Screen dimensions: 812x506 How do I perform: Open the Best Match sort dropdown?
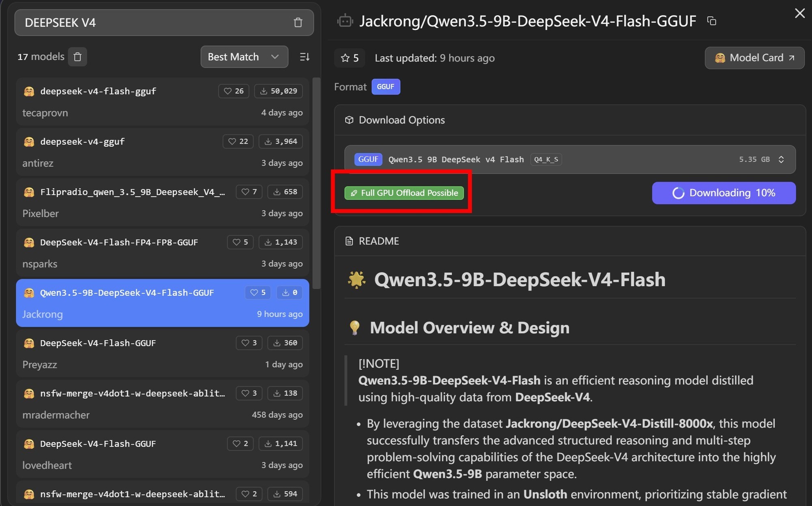(244, 57)
